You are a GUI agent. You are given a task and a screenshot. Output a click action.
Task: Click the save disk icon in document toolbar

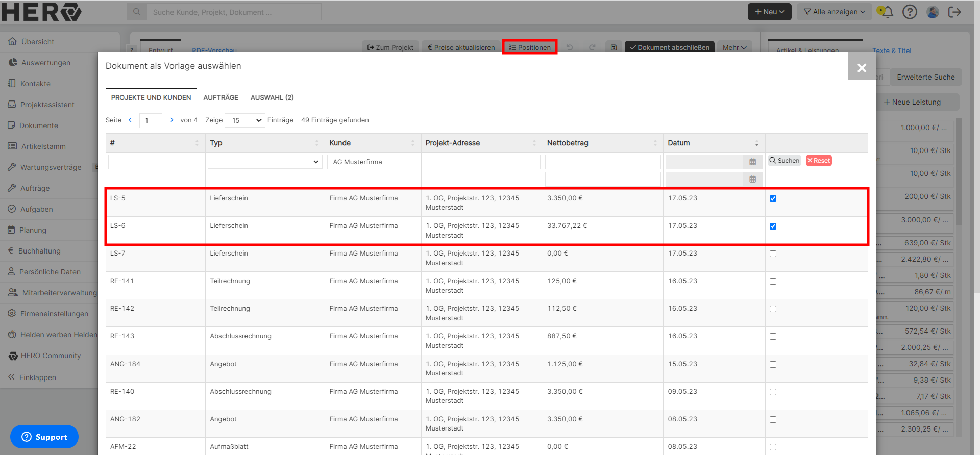point(614,47)
